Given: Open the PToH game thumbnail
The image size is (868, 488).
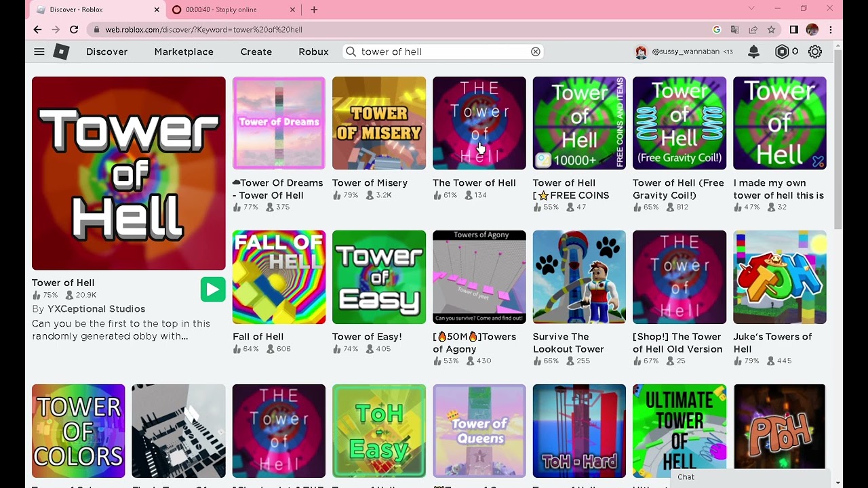Looking at the screenshot, I should click(780, 431).
